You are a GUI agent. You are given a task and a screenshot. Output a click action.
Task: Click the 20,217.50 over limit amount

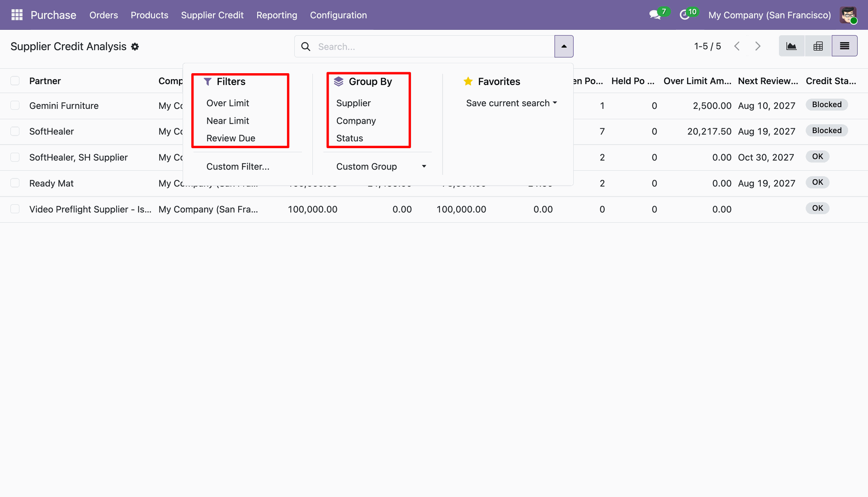pyautogui.click(x=709, y=131)
